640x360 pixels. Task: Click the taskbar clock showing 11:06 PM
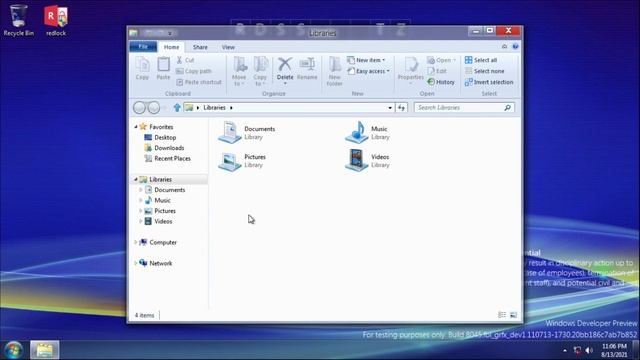(614, 350)
